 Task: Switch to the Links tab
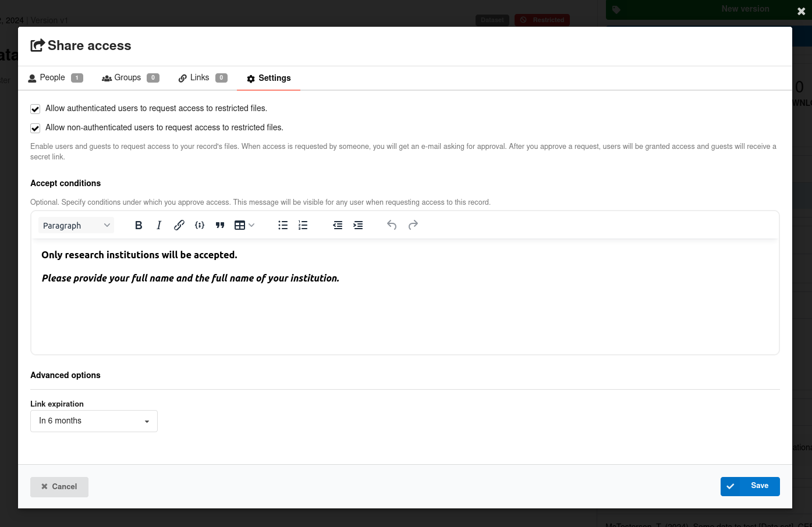point(203,78)
